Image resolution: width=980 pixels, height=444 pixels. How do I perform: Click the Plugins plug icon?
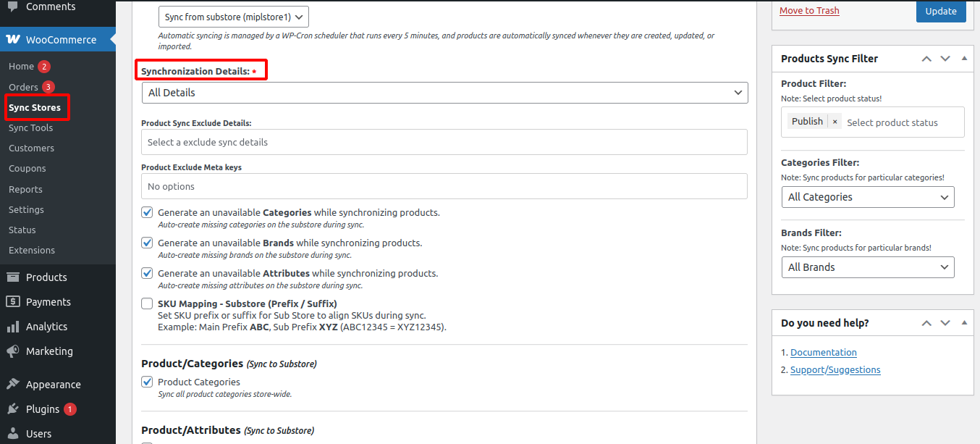click(13, 409)
